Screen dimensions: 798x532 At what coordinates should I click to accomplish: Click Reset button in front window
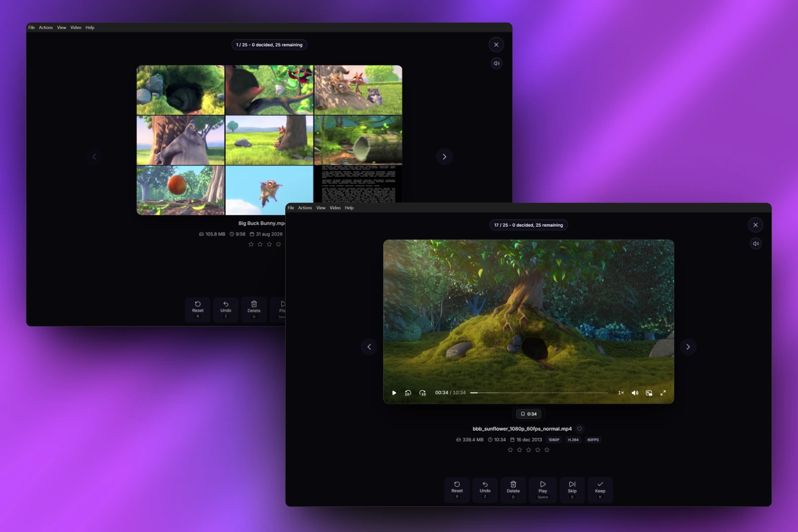[x=457, y=490]
